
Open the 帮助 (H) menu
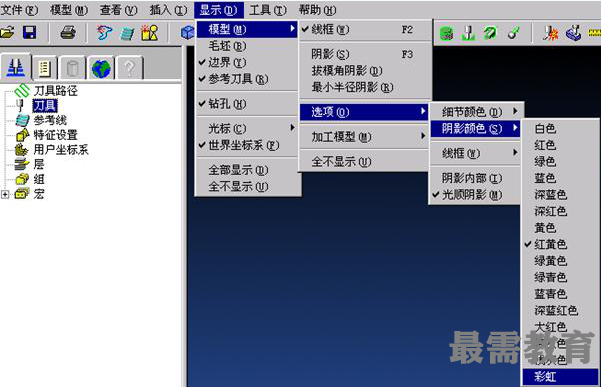[x=317, y=10]
